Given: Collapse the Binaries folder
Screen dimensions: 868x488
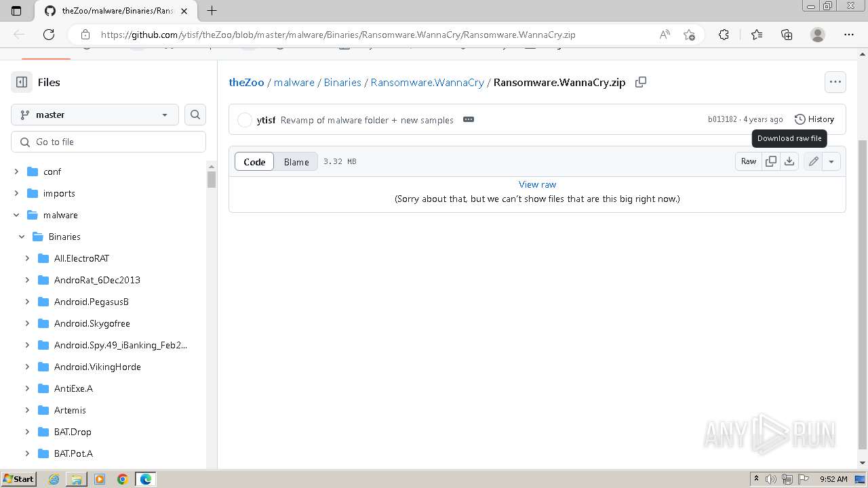Looking at the screenshot, I should (22, 237).
